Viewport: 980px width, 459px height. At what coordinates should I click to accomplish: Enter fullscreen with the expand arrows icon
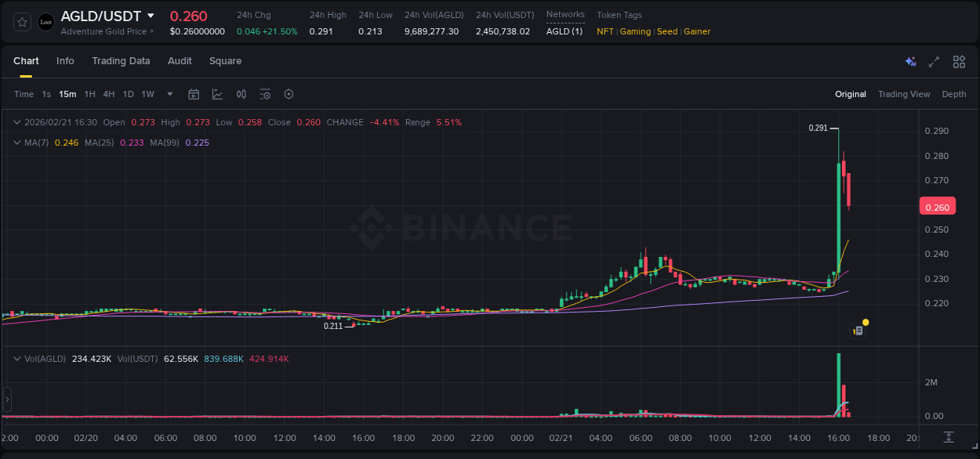(933, 61)
